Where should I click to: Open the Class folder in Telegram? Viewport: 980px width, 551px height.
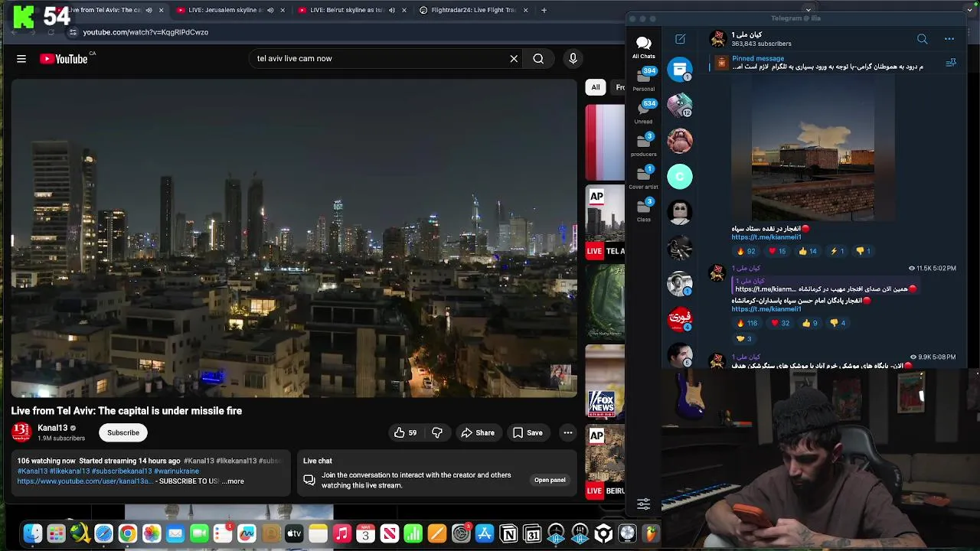click(643, 210)
